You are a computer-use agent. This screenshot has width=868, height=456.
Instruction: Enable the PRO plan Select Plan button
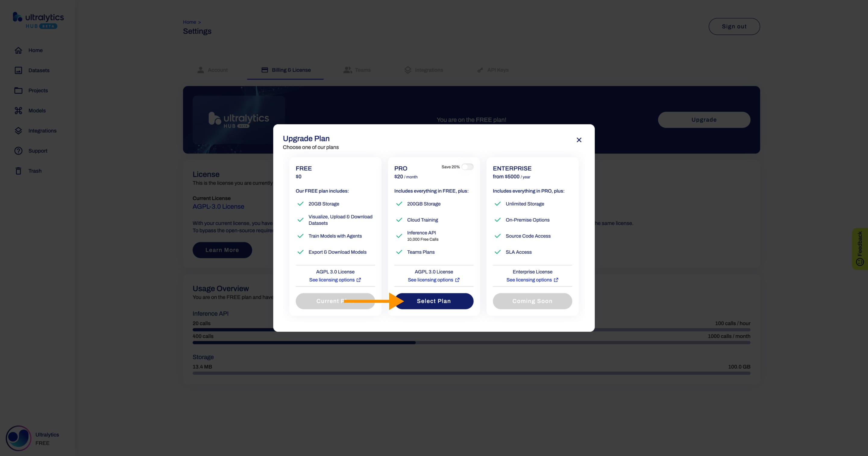434,300
